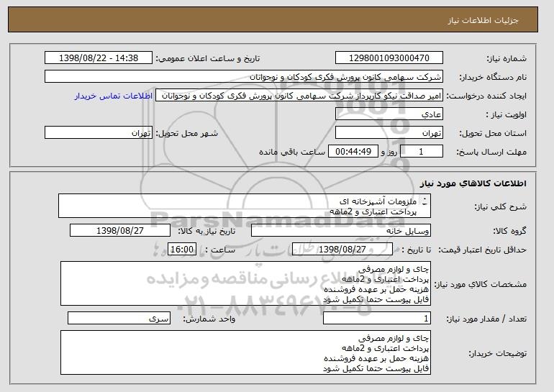The image size is (554, 392).
Task: Click the label گروه کالا
Action: click(510, 231)
